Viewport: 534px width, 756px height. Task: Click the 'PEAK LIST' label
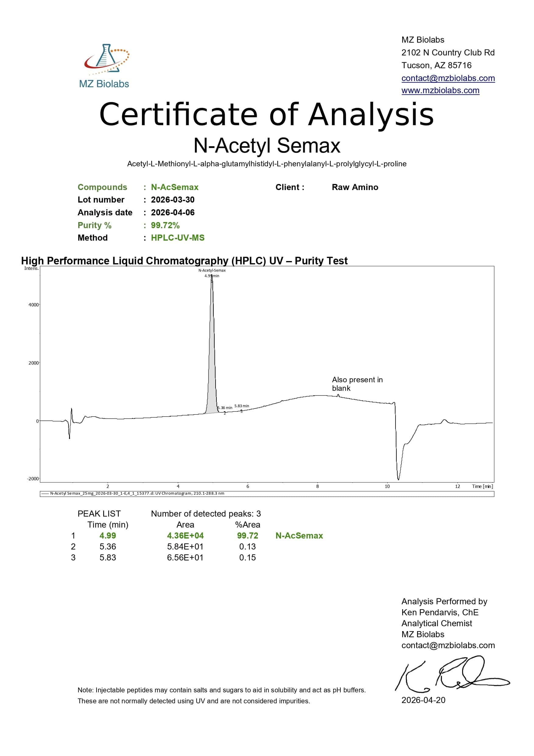[99, 514]
